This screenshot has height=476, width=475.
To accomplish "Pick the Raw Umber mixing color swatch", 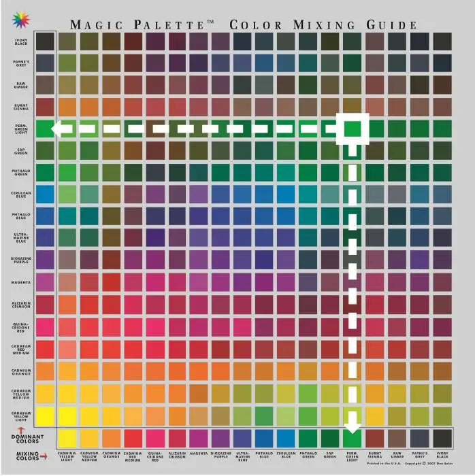I will click(x=397, y=439).
